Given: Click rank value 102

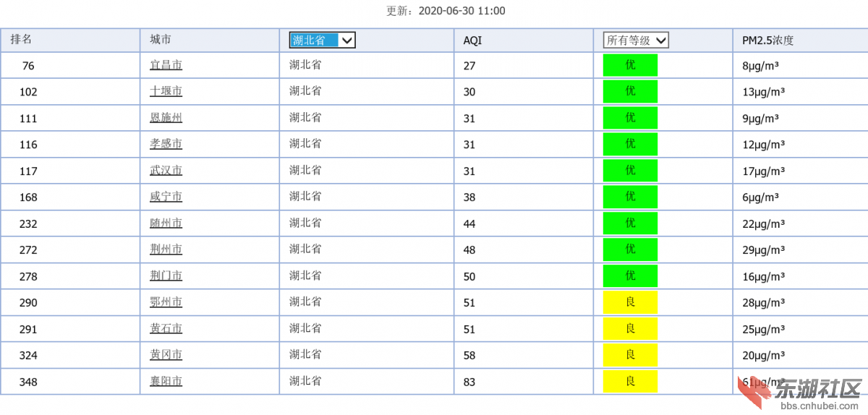Looking at the screenshot, I should [x=28, y=92].
